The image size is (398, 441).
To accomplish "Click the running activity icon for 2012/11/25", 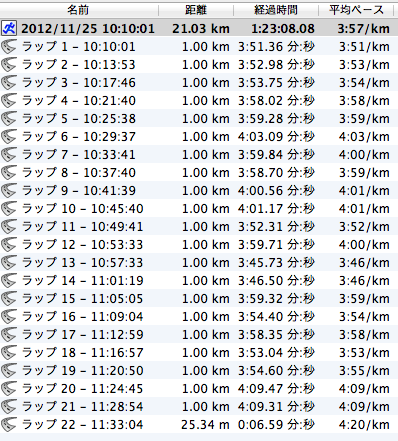I will (9, 28).
